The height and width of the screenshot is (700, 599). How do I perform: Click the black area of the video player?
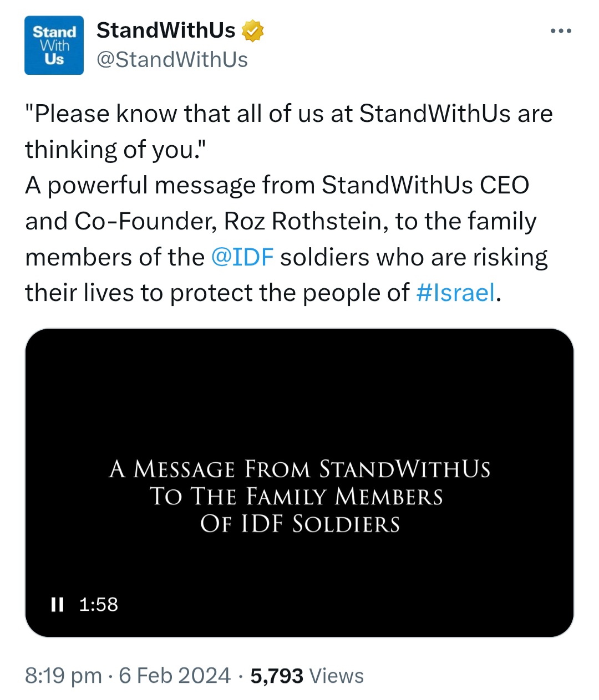tap(299, 388)
